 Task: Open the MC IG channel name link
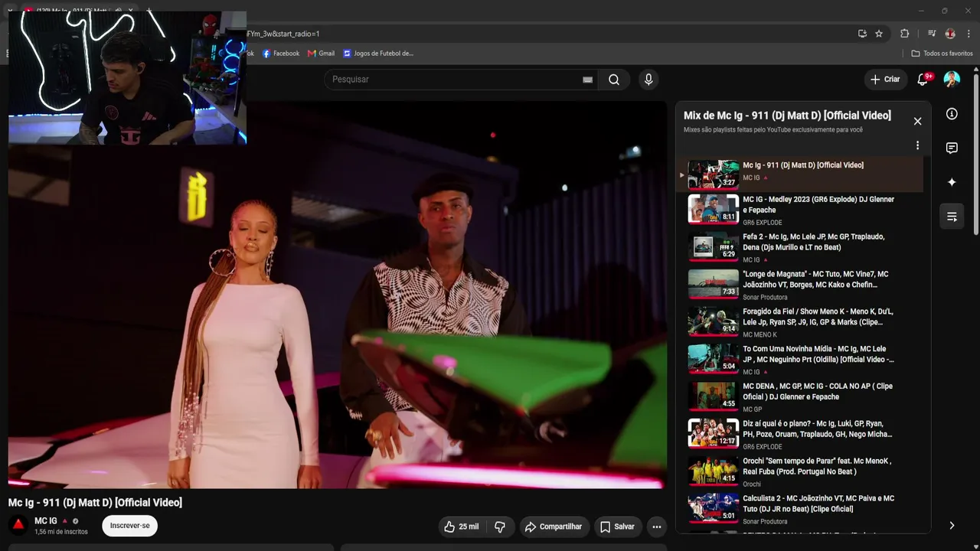pos(45,521)
